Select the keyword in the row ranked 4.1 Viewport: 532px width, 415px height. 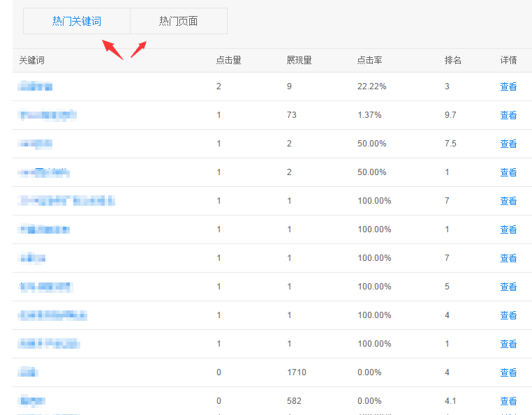tap(32, 401)
